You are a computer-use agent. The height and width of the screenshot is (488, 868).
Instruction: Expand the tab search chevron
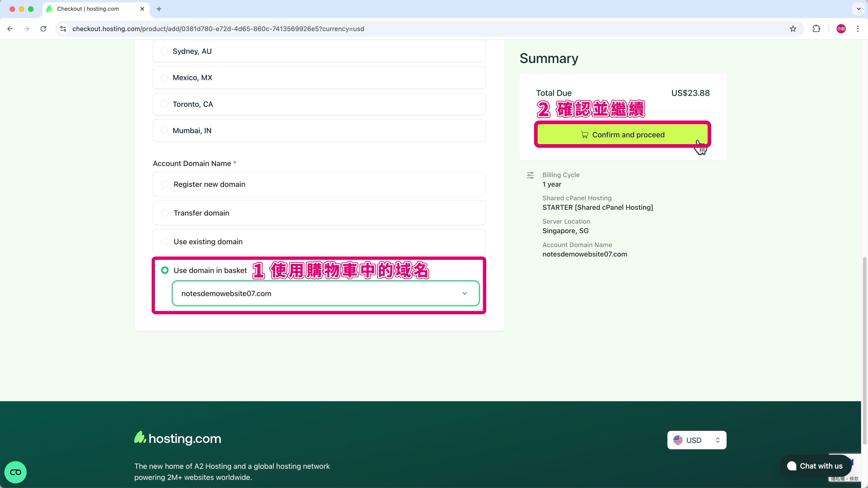click(x=858, y=9)
